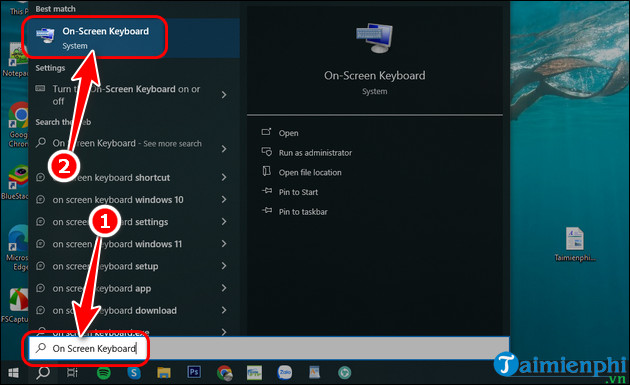630x385 pixels.
Task: Expand the 'See more search' result chevron
Action: pos(224,149)
